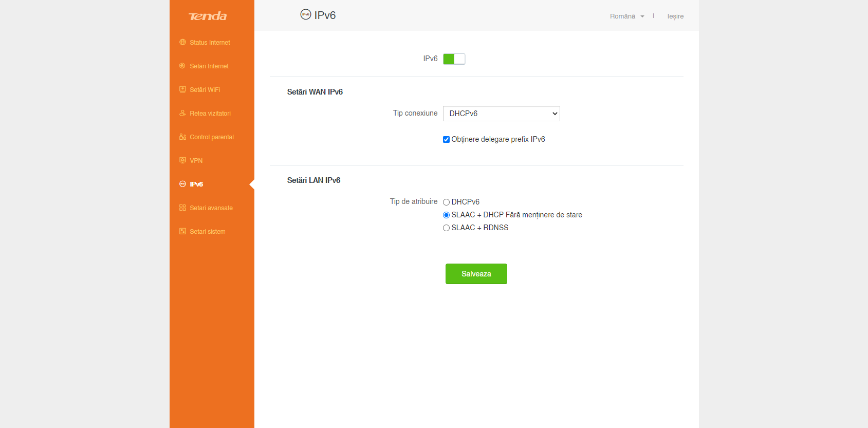868x428 pixels.
Task: Click the Control parental icon
Action: pyautogui.click(x=182, y=137)
